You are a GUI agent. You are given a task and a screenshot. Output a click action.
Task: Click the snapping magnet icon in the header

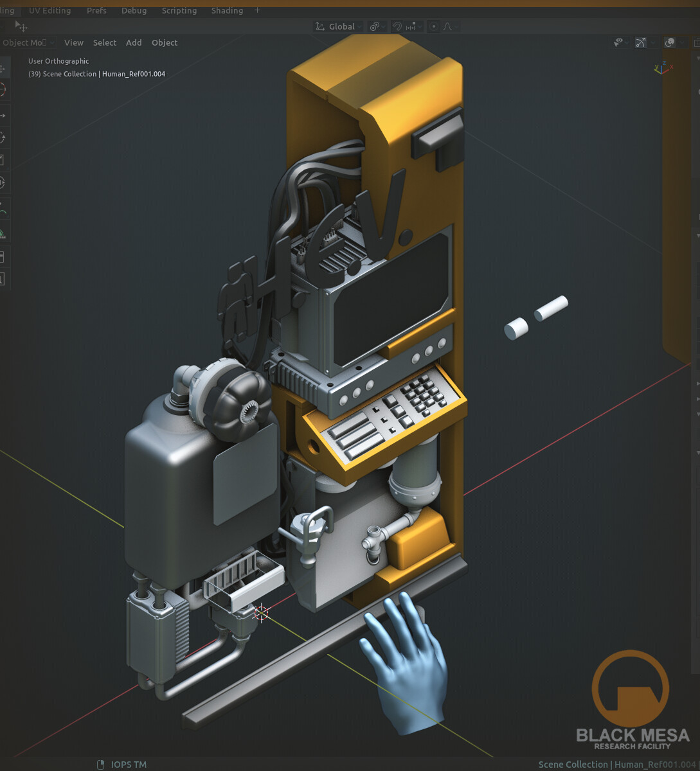click(x=397, y=26)
